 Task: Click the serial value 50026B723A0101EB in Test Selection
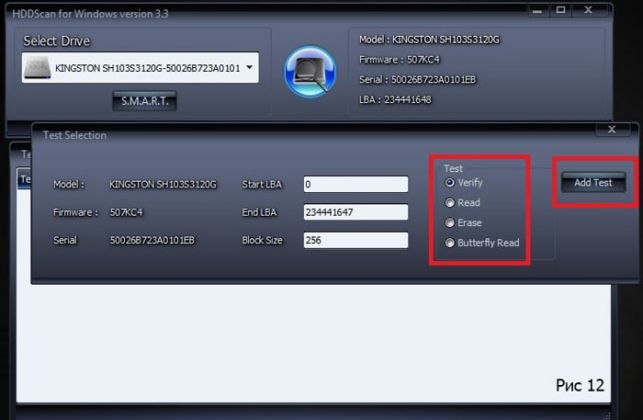pyautogui.click(x=152, y=240)
